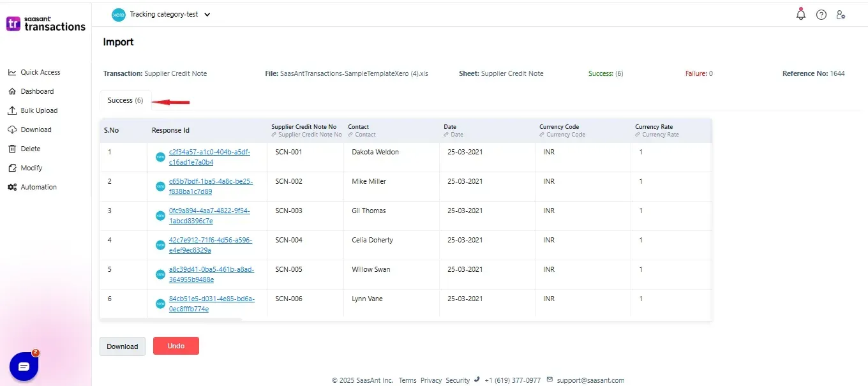The image size is (868, 386).
Task: Click the Failure: 0 summary text
Action: coord(699,73)
